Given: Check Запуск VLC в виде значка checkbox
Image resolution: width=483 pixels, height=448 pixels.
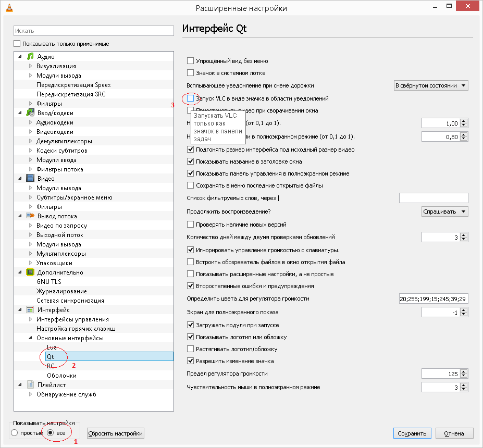Looking at the screenshot, I should point(190,98).
